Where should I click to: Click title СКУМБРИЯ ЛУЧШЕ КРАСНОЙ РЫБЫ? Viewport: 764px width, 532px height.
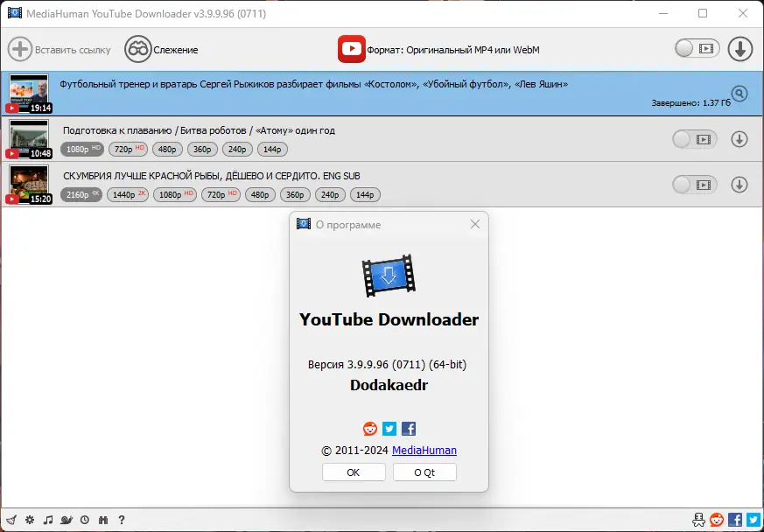(212, 176)
